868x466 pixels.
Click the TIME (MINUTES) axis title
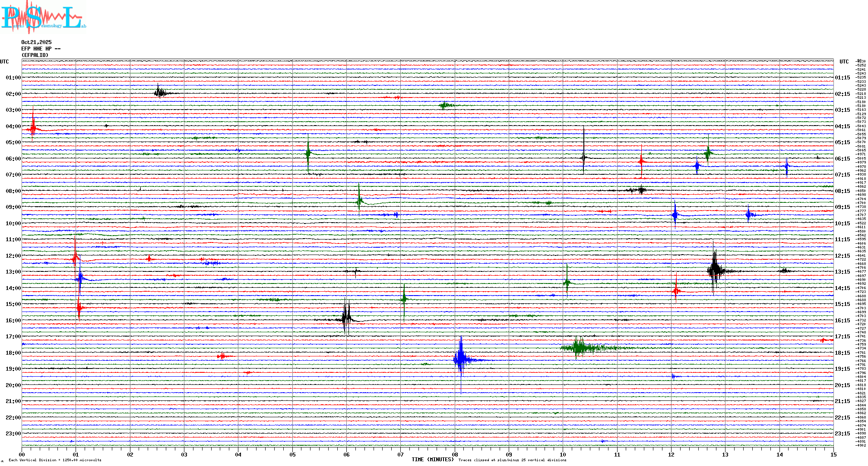[x=432, y=460]
